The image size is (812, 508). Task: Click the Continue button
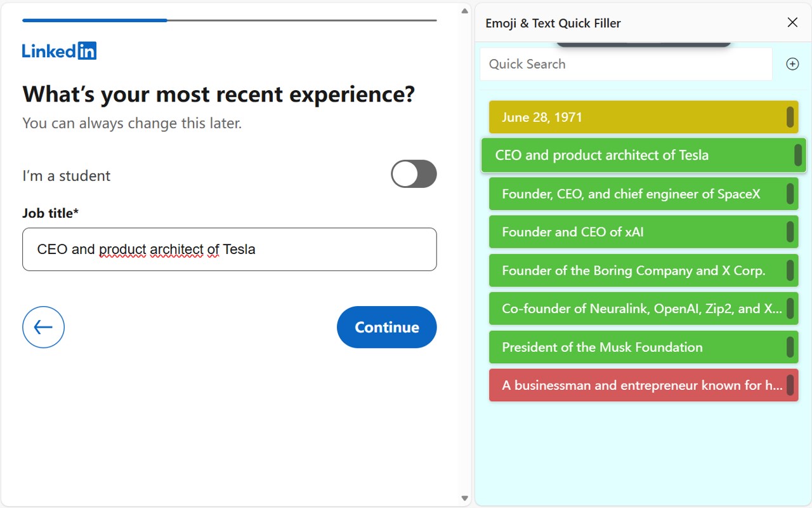coord(386,327)
